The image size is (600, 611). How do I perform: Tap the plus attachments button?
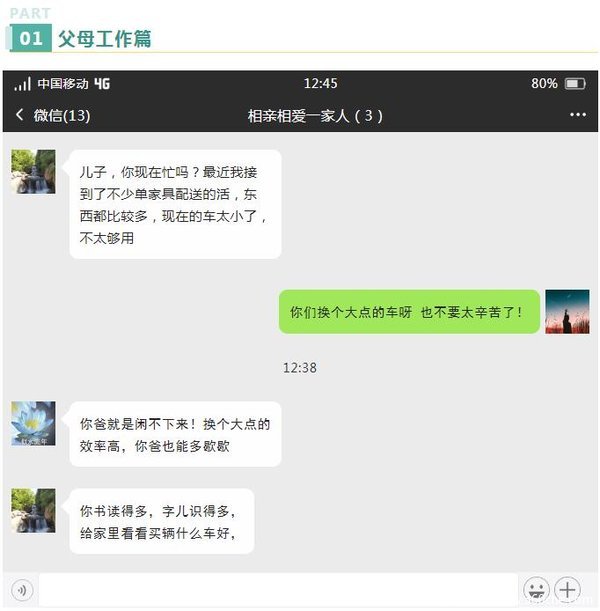tap(567, 590)
